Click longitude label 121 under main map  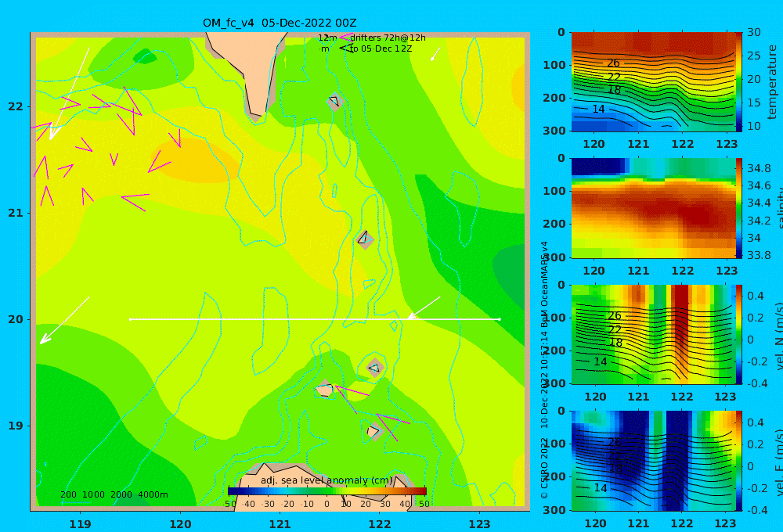tap(280, 524)
